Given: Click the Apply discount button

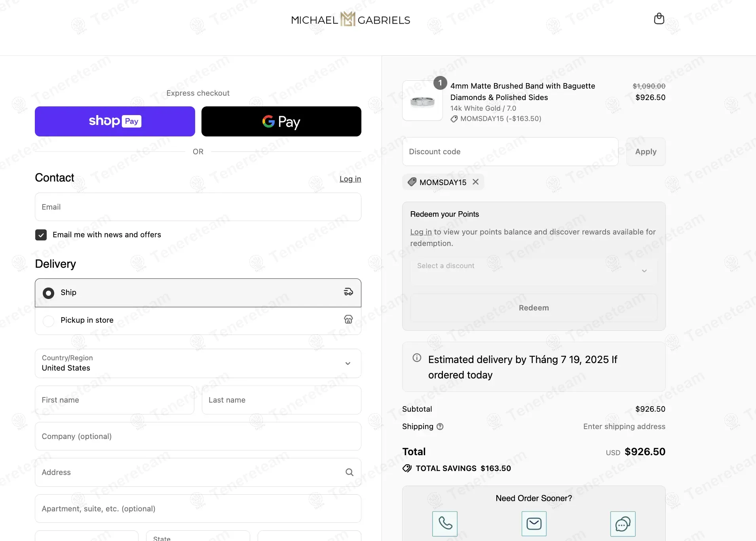Looking at the screenshot, I should (646, 151).
